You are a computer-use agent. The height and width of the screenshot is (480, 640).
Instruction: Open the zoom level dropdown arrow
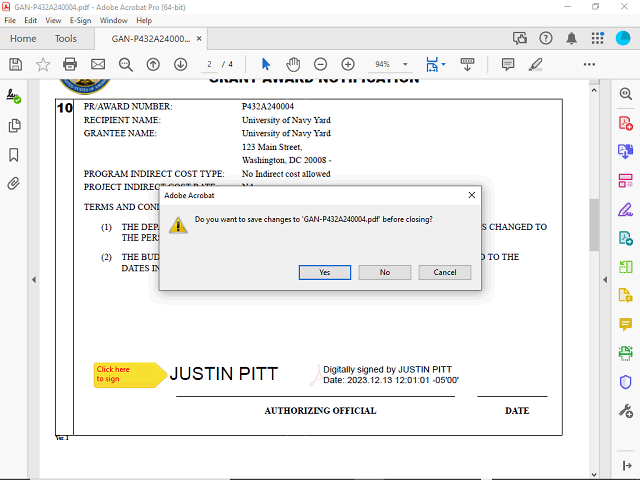(405, 64)
